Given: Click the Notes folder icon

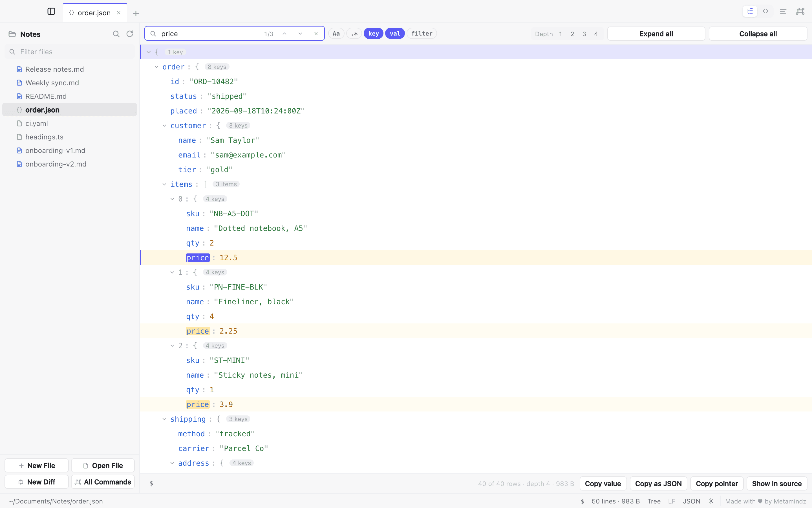Looking at the screenshot, I should click(12, 34).
